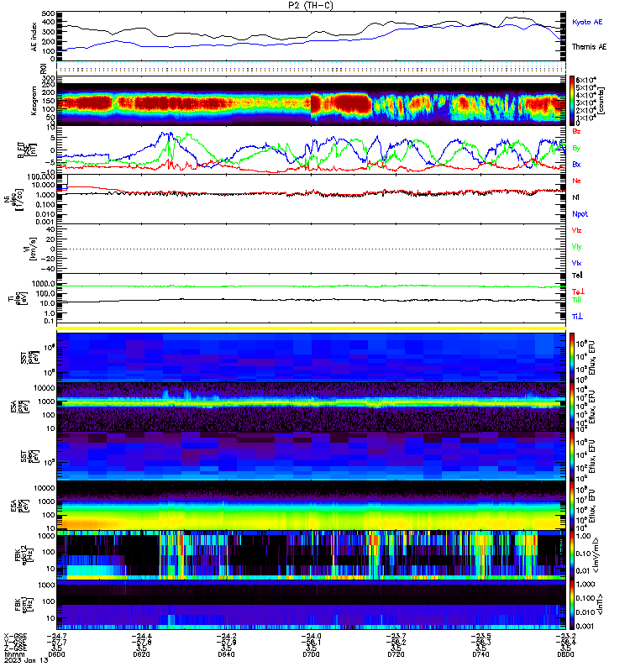The width and height of the screenshot is (630, 672).
Task: Click the green "Viy" velocity legend label
Action: tap(576, 247)
